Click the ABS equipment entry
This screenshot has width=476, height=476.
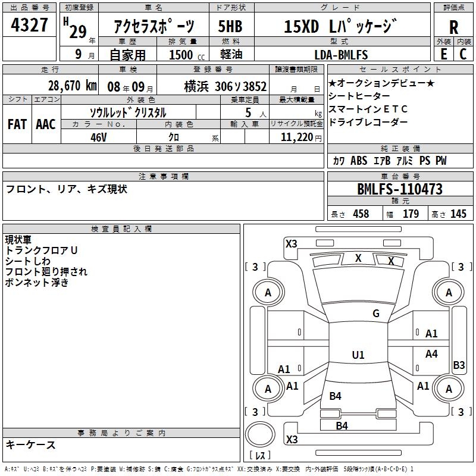tap(359, 161)
